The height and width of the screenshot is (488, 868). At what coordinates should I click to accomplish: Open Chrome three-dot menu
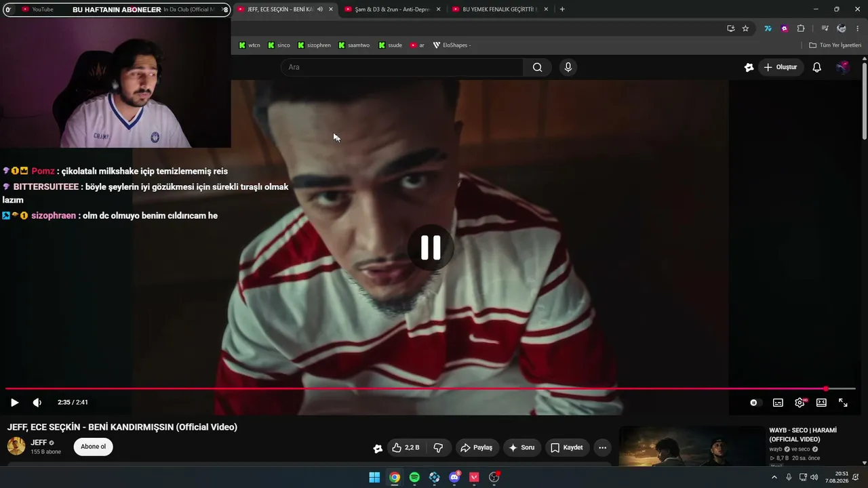point(858,28)
